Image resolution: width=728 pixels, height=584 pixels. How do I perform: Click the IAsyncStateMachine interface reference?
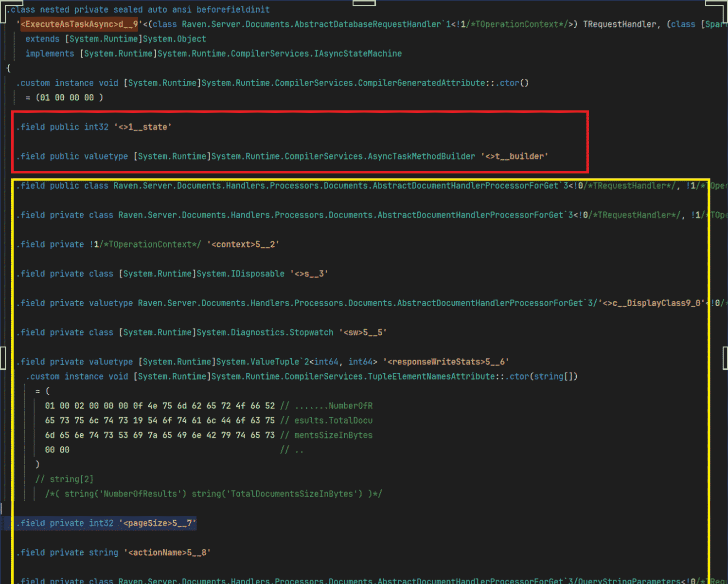click(357, 54)
